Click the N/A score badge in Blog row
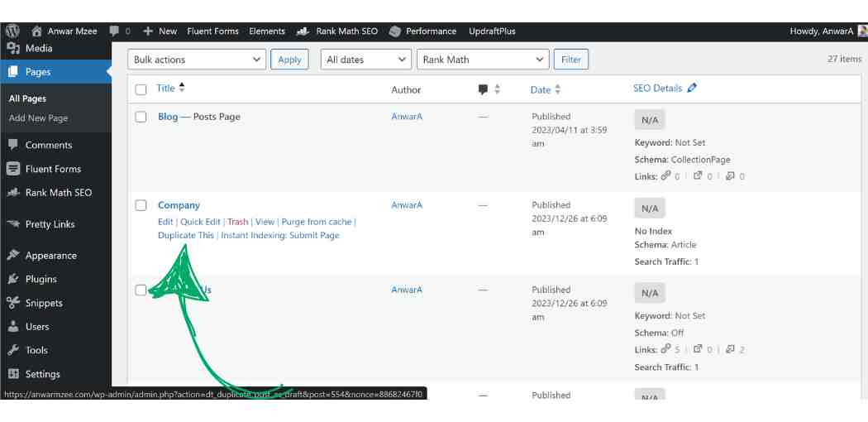868x422 pixels. click(650, 120)
